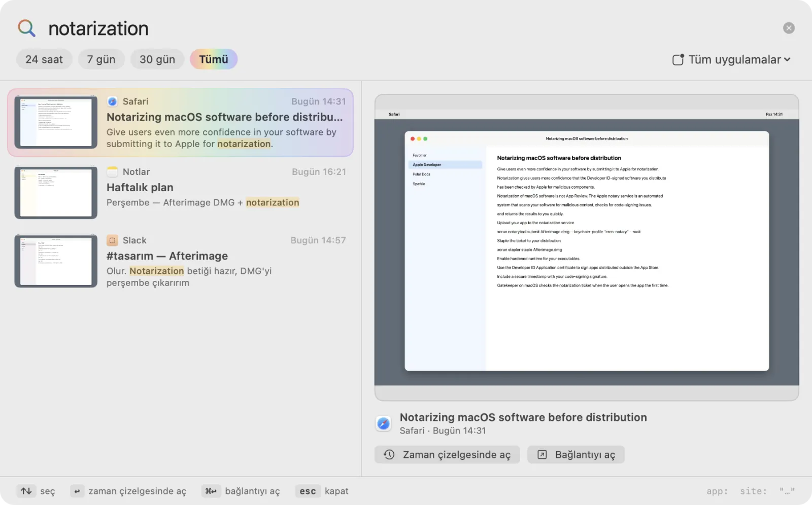Clear the search field with the X button

[x=789, y=28]
